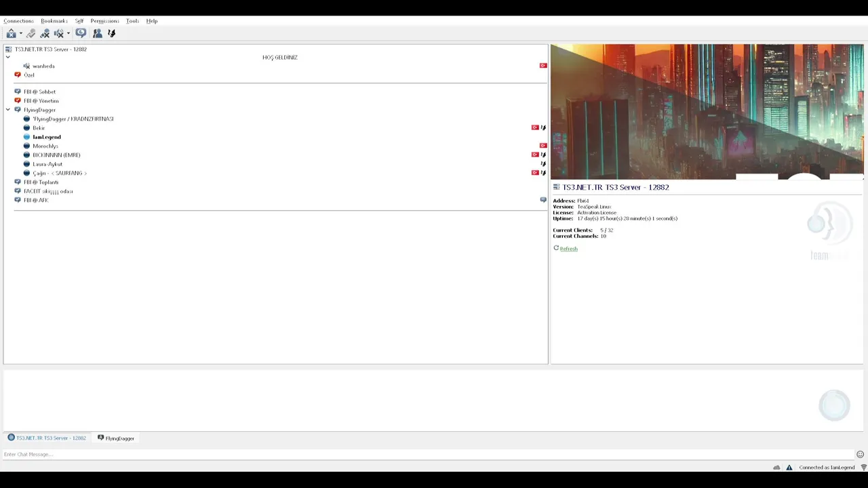Select the FBI @ AFK channel
The width and height of the screenshot is (868, 488).
tap(36, 201)
